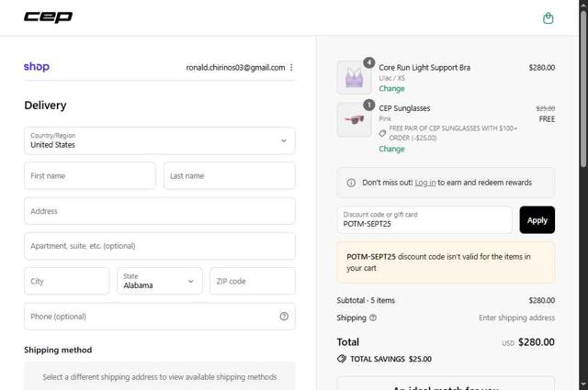Click the phone field help question icon
This screenshot has height=390, width=588.
pyautogui.click(x=284, y=317)
